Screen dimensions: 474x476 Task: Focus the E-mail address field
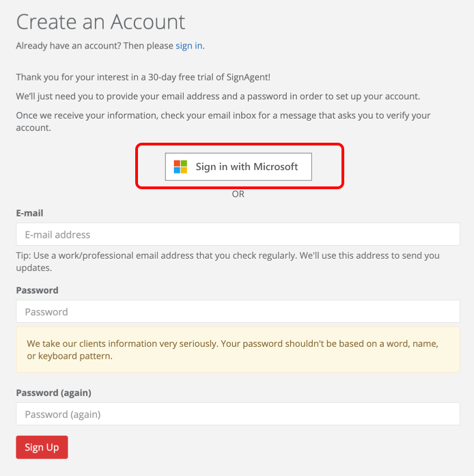coord(238,234)
